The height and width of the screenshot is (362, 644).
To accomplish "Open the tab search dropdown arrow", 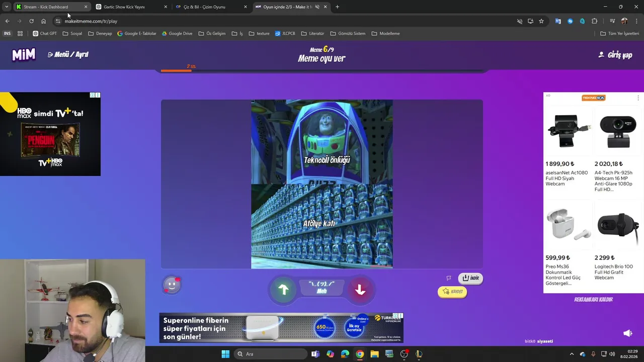I will 6,7.
